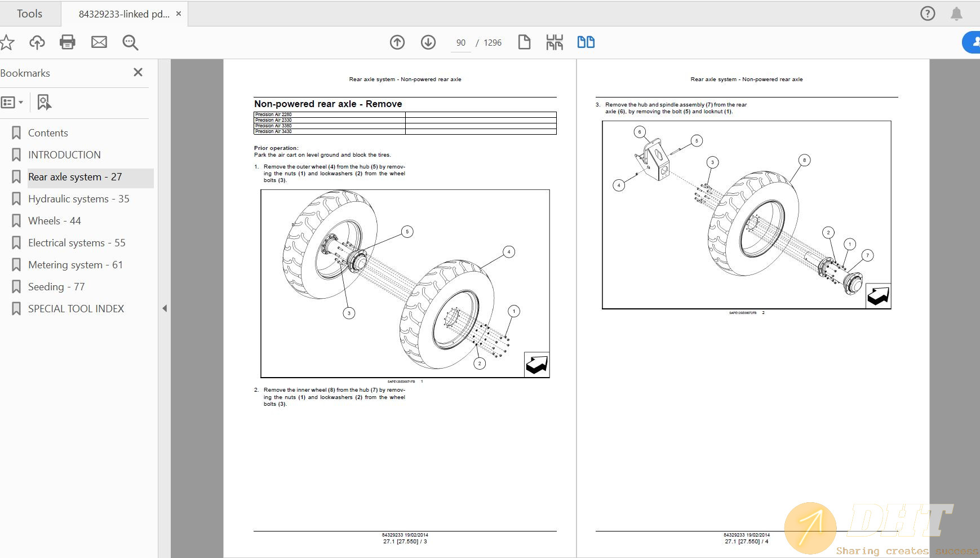Click the Non-powered rear axle - Remove heading
The height and width of the screenshot is (558, 980).
328,104
